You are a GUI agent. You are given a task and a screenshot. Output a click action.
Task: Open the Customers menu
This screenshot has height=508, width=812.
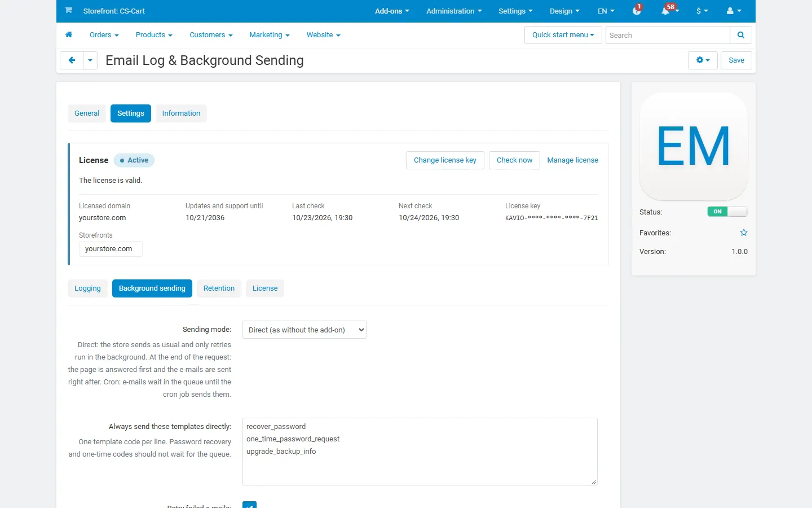point(211,35)
